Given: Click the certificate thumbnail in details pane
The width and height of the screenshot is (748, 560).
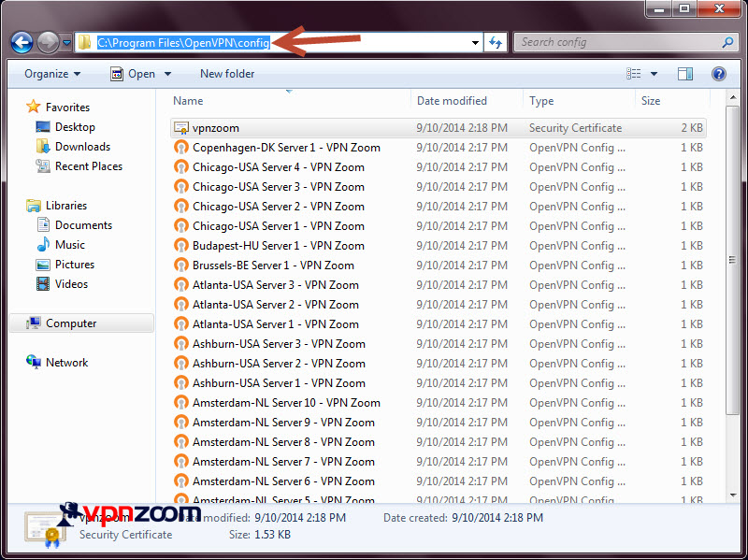Looking at the screenshot, I should coord(44,529).
